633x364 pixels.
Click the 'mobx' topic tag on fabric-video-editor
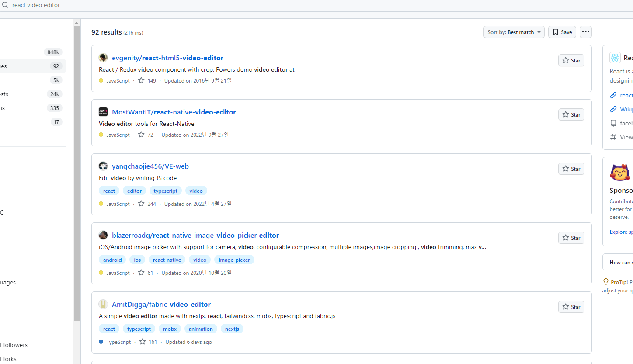[x=170, y=329]
